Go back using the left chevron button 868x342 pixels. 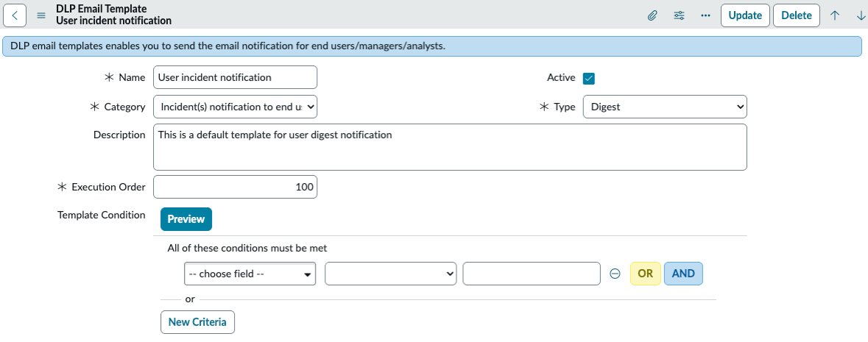[15, 15]
